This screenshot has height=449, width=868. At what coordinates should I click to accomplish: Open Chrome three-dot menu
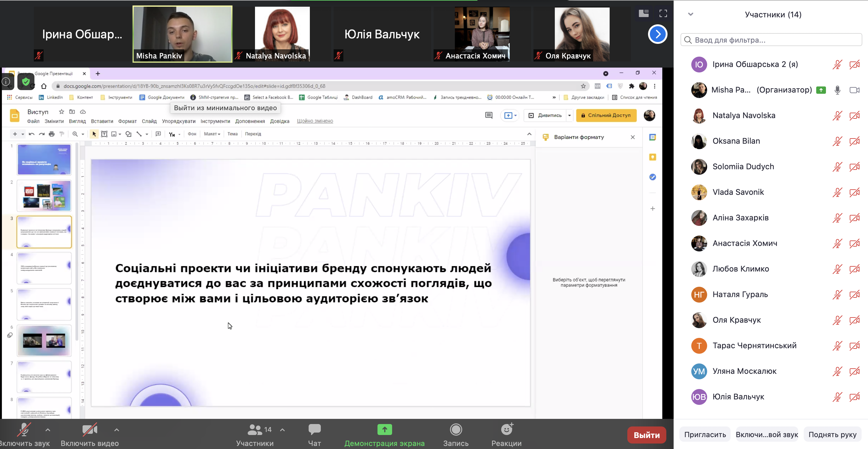(655, 86)
